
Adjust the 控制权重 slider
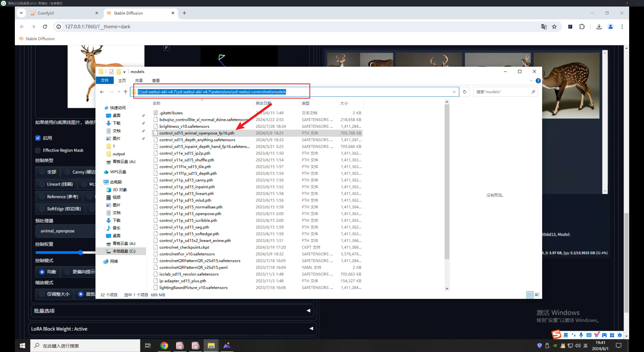80,252
